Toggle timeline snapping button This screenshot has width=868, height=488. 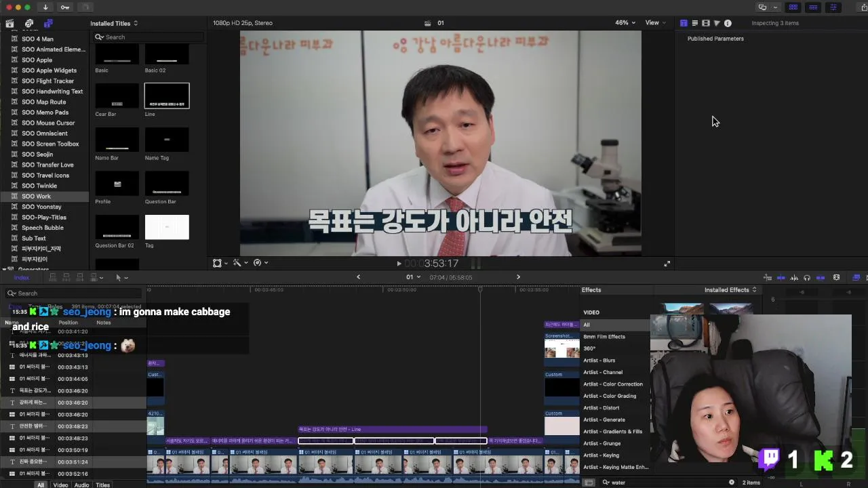(821, 277)
